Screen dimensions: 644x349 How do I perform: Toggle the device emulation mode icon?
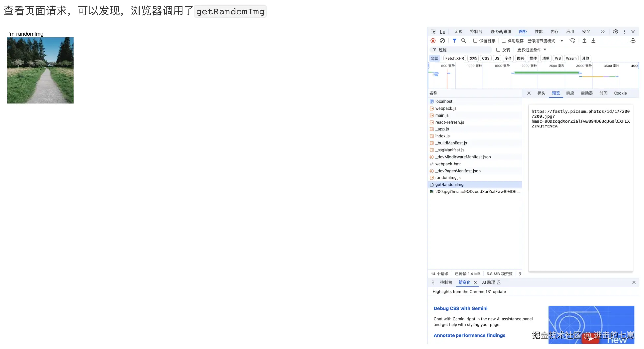point(442,32)
